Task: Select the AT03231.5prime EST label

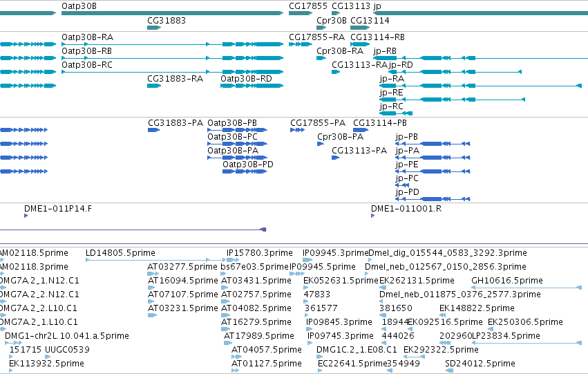Action: pos(182,309)
